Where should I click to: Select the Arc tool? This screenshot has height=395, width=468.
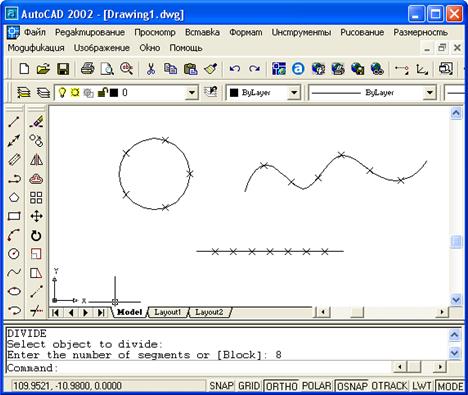14,235
